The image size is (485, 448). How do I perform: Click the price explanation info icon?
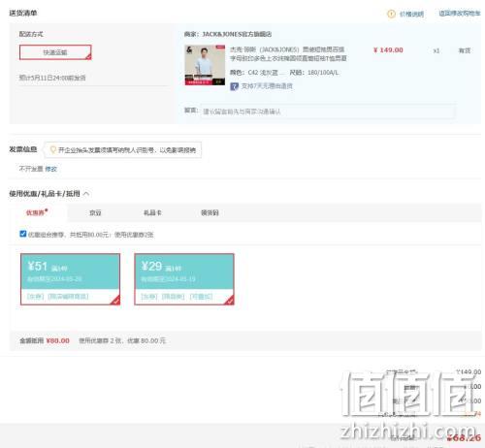coord(391,14)
